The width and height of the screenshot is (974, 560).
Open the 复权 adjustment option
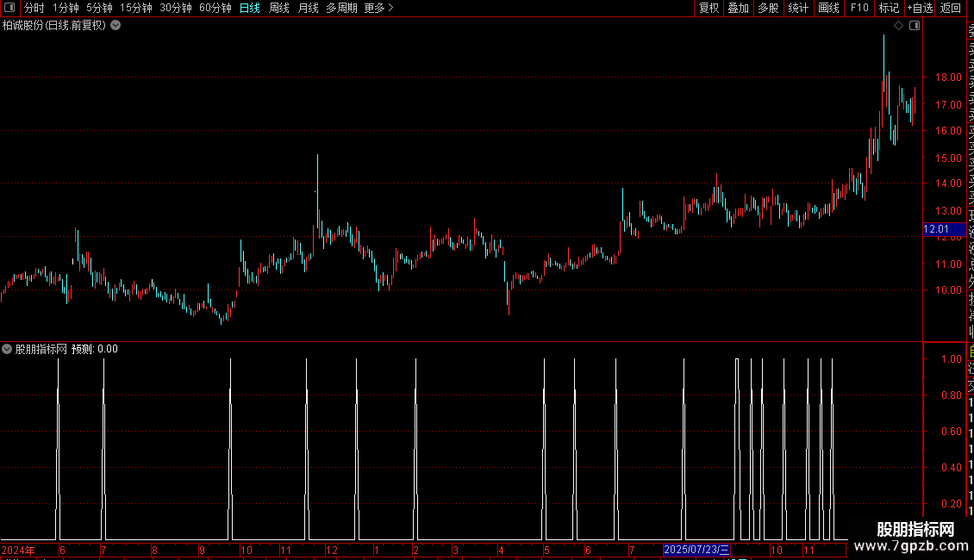[709, 8]
